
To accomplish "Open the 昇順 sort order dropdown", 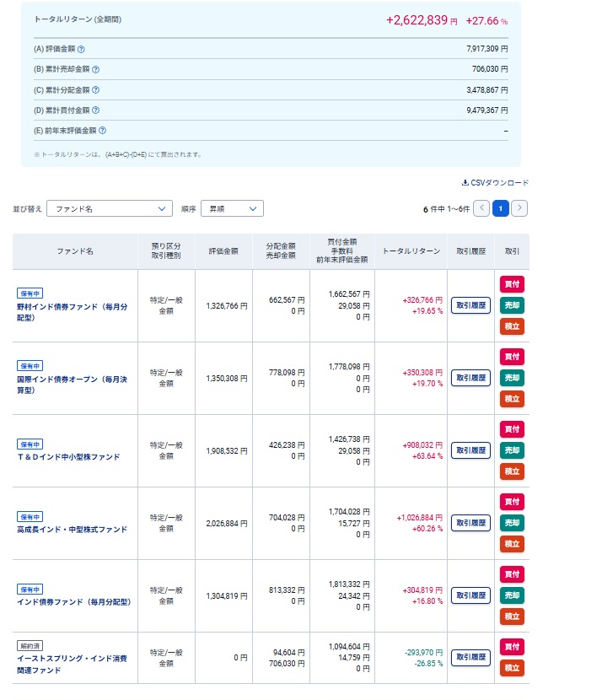I will pyautogui.click(x=232, y=208).
